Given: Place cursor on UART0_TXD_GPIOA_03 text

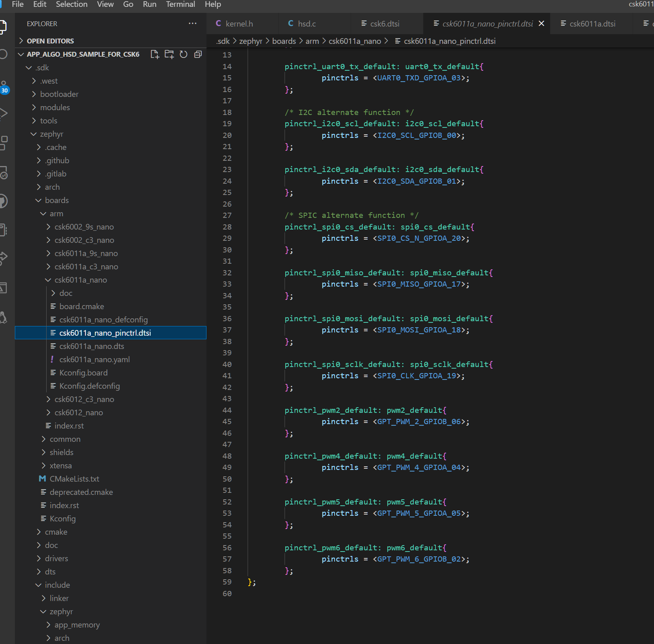Looking at the screenshot, I should point(419,78).
